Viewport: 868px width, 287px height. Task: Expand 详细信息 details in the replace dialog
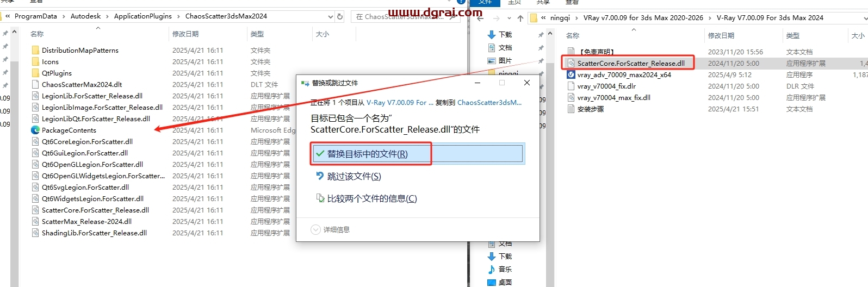click(331, 230)
